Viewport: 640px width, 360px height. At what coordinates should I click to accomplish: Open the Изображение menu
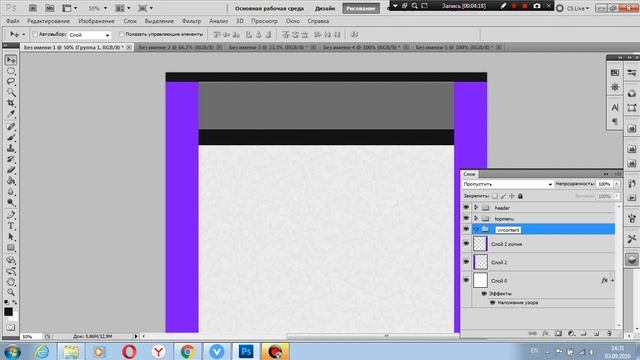[x=96, y=21]
